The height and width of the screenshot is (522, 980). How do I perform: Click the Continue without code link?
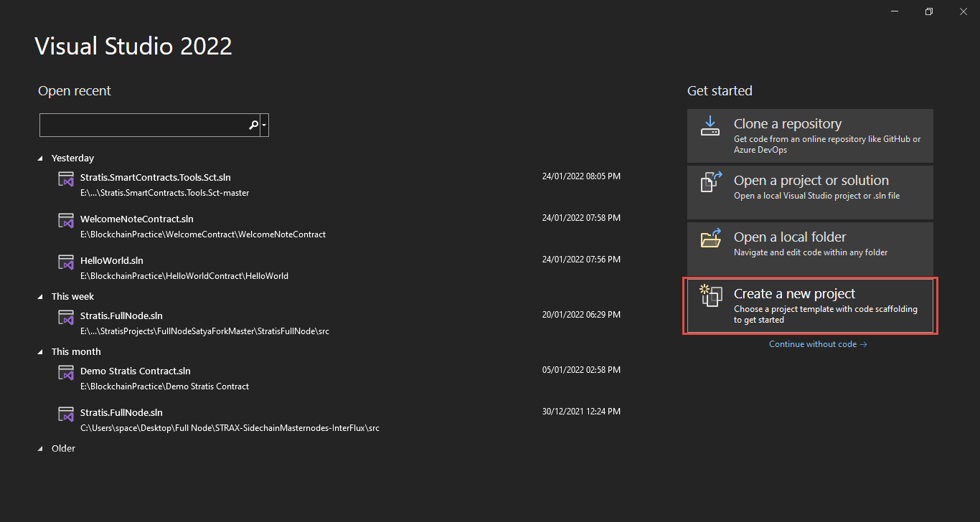[x=817, y=344]
